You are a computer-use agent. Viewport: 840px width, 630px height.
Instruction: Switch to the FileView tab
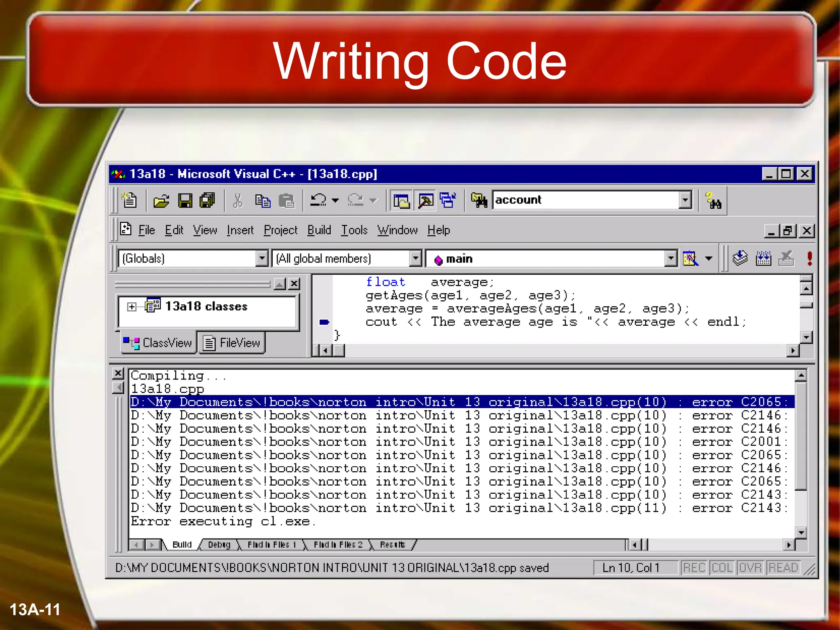232,342
